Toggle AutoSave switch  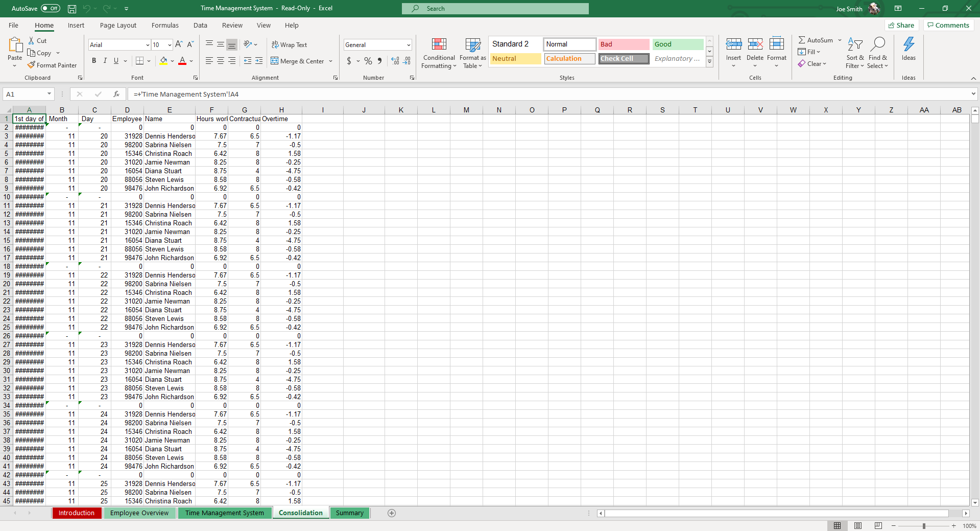coord(50,9)
